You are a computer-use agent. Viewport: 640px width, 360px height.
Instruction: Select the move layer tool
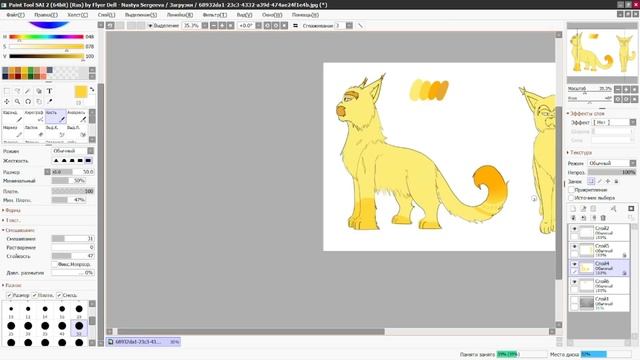coord(7,101)
